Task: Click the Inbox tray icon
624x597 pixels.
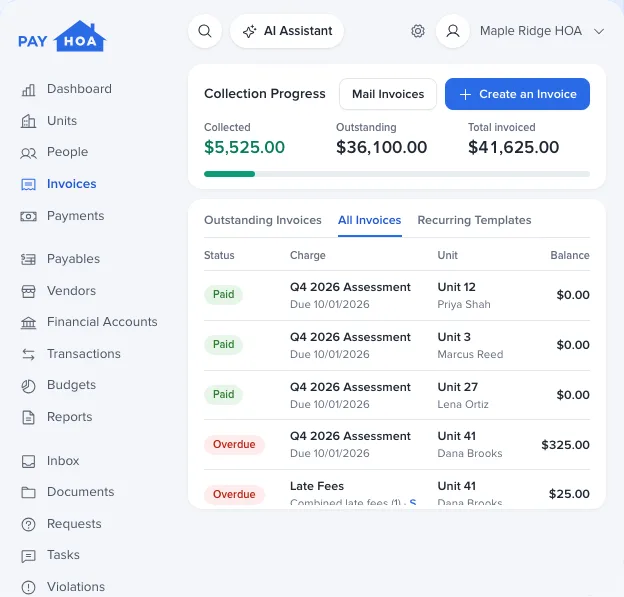Action: tap(28, 461)
